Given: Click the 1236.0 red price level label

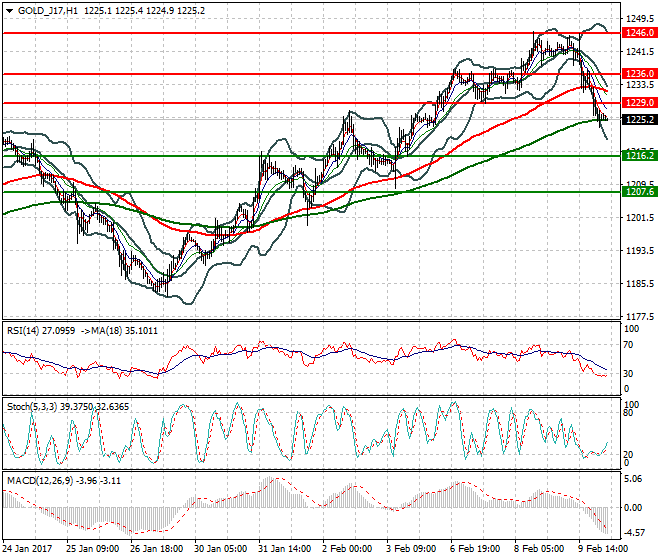Looking at the screenshot, I should [639, 74].
